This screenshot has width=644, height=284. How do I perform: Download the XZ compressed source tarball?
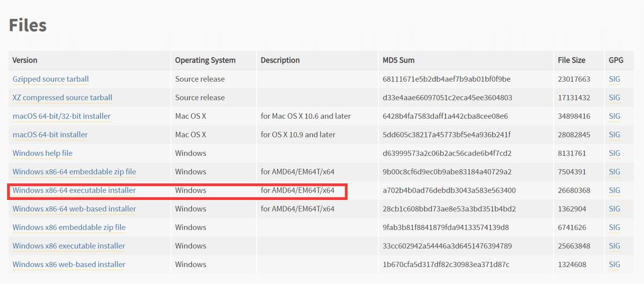(x=63, y=98)
